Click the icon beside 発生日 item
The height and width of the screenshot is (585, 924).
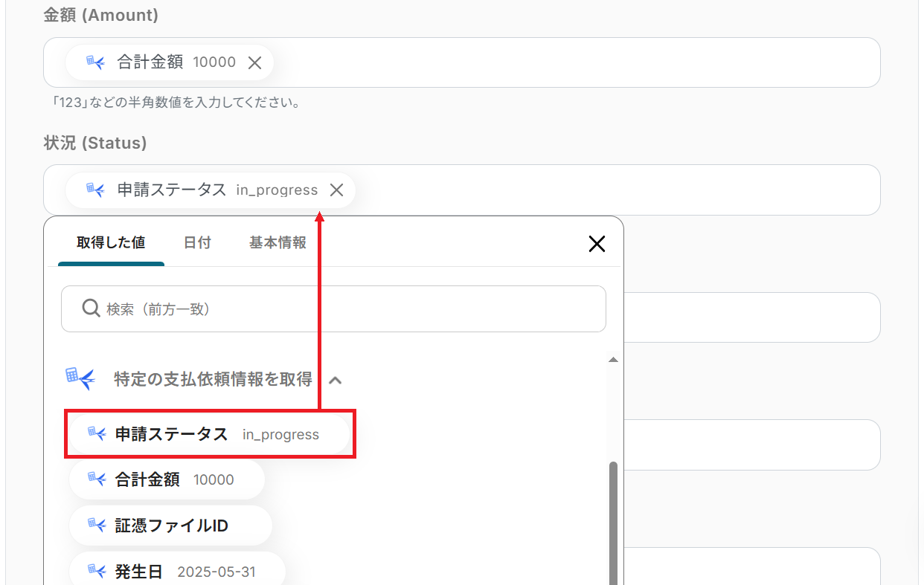(97, 572)
